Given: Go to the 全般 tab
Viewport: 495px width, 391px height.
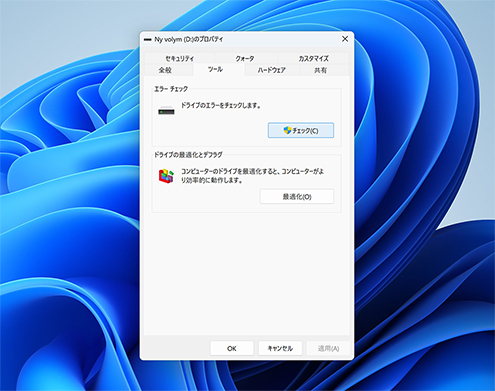Looking at the screenshot, I should click(165, 70).
